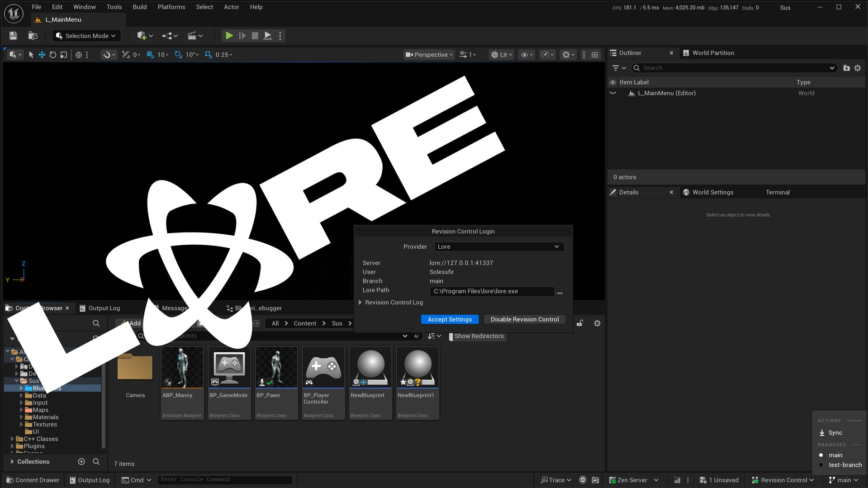
Task: Open scale snap 0.25 dropdown
Action: click(224, 55)
